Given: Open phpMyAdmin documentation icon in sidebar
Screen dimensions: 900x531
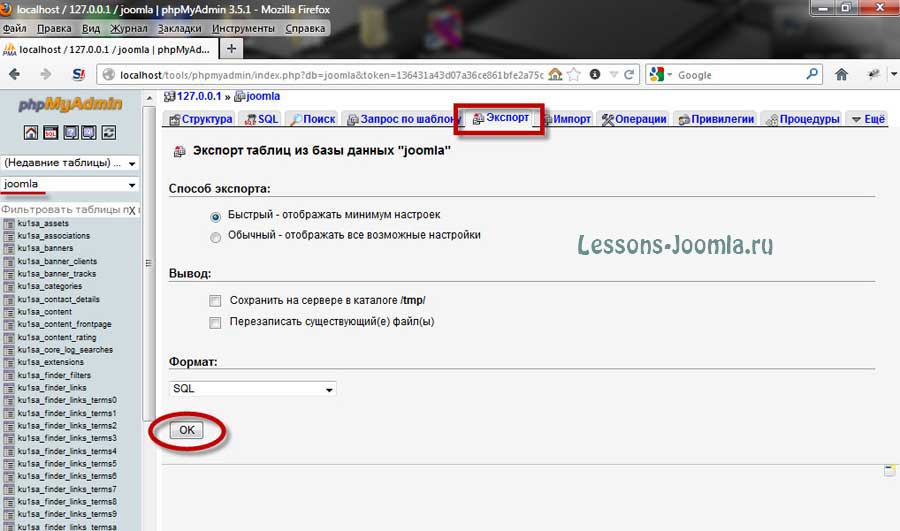Looking at the screenshot, I should pyautogui.click(x=70, y=132).
